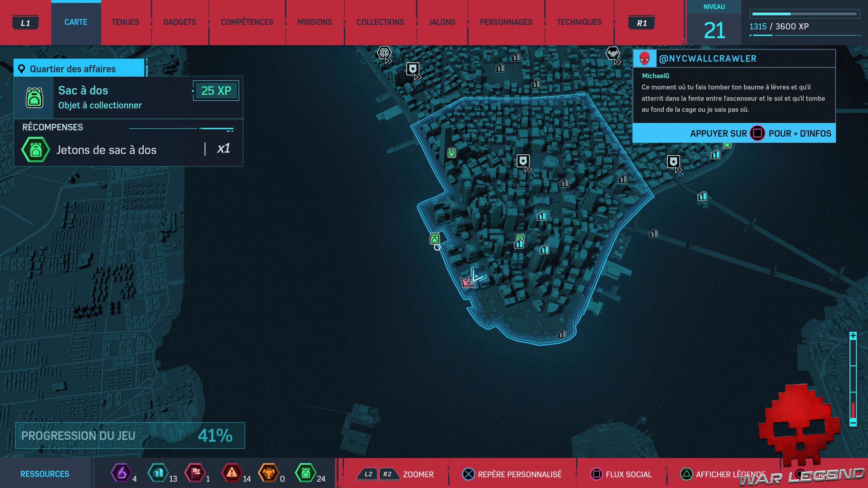
Task: Select the police badge marker inside the highlighted district
Action: (523, 161)
